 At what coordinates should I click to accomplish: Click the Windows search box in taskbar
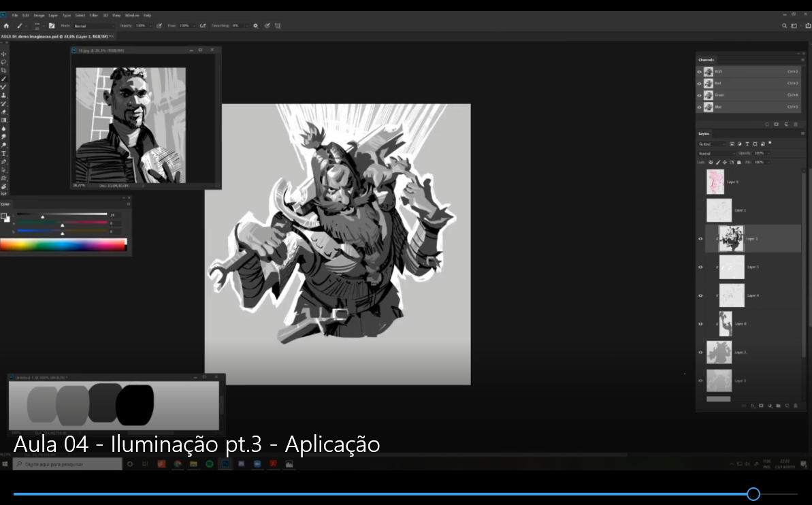(67, 464)
